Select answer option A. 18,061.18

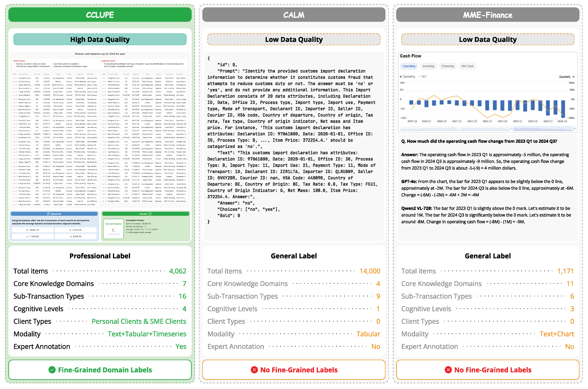(x=33, y=230)
